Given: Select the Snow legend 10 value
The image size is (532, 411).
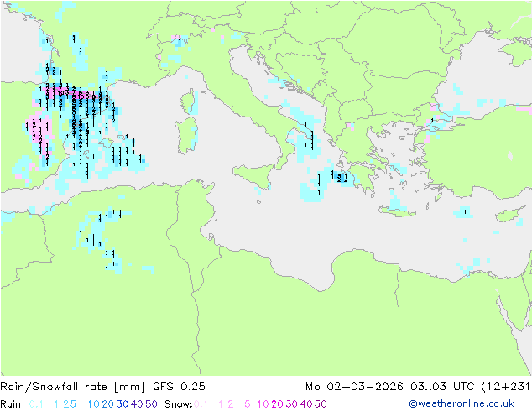Looking at the screenshot, I should coord(263,404).
